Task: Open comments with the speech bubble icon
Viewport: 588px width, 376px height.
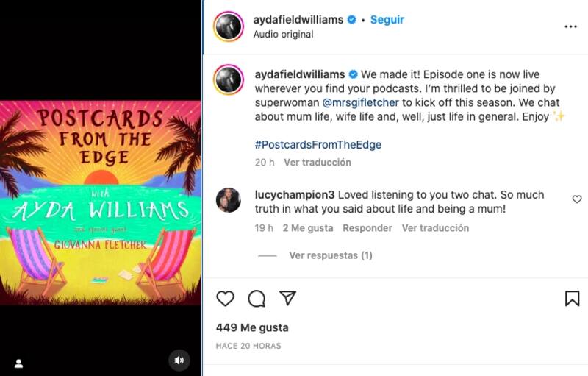Action: pos(257,299)
